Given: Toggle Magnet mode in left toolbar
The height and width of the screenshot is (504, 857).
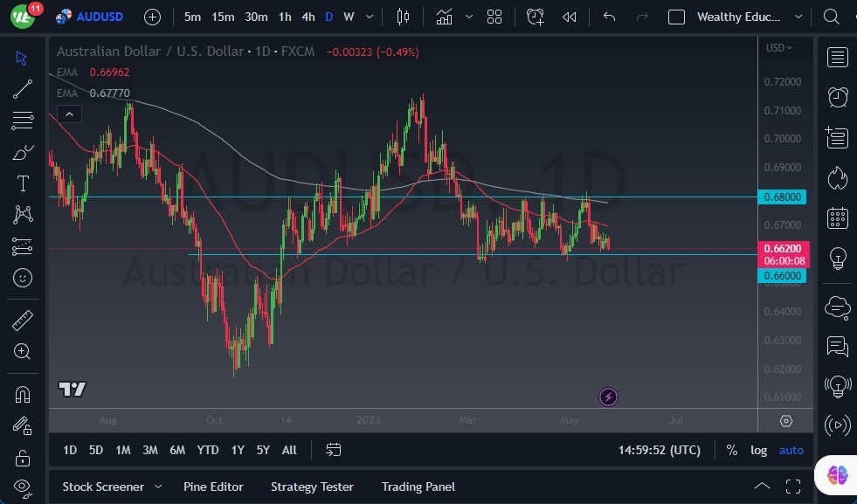Looking at the screenshot, I should (23, 394).
